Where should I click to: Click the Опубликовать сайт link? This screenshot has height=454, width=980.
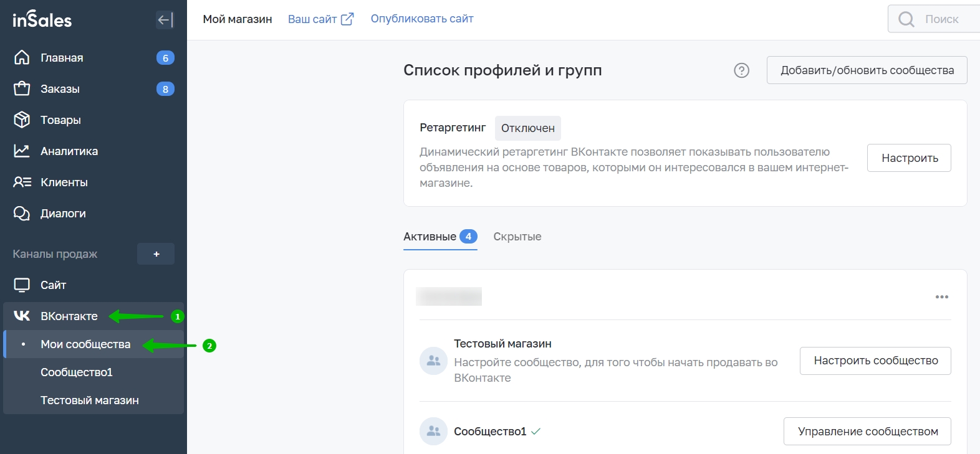(x=422, y=19)
